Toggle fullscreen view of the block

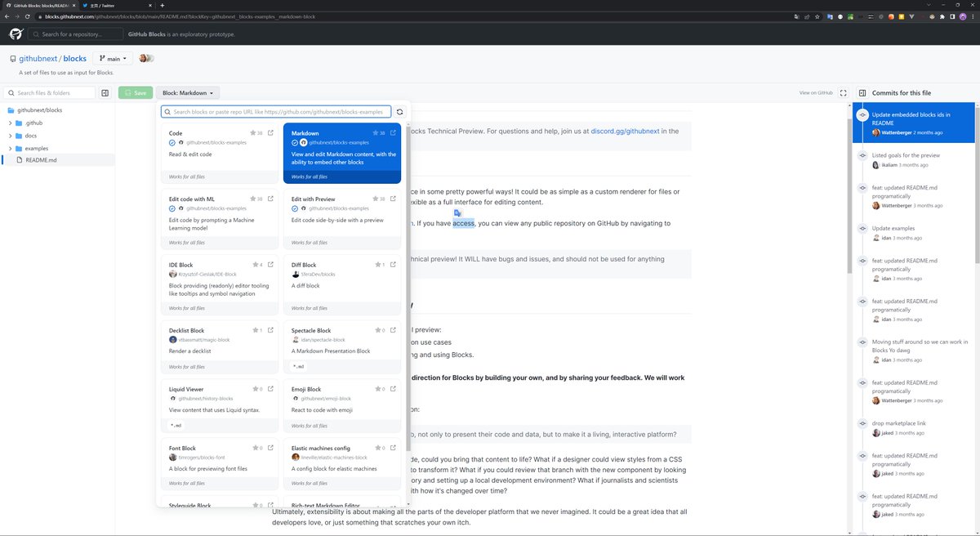(x=843, y=93)
